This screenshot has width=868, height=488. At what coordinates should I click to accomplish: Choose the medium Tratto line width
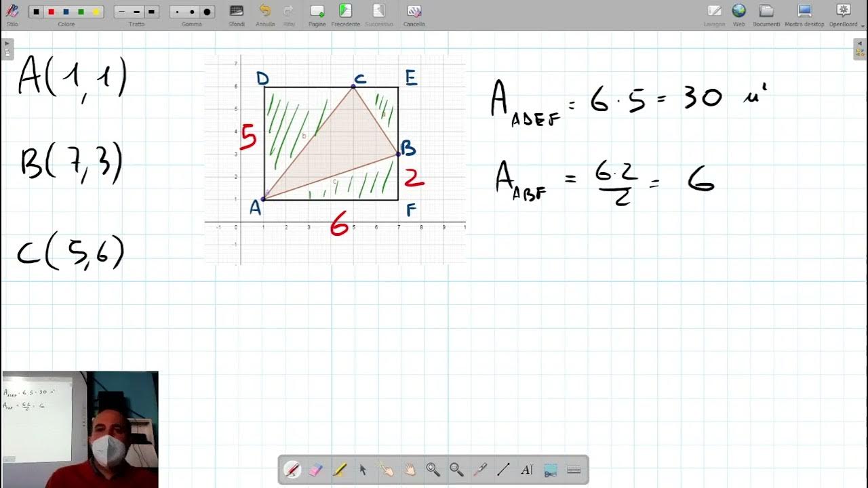tap(136, 12)
